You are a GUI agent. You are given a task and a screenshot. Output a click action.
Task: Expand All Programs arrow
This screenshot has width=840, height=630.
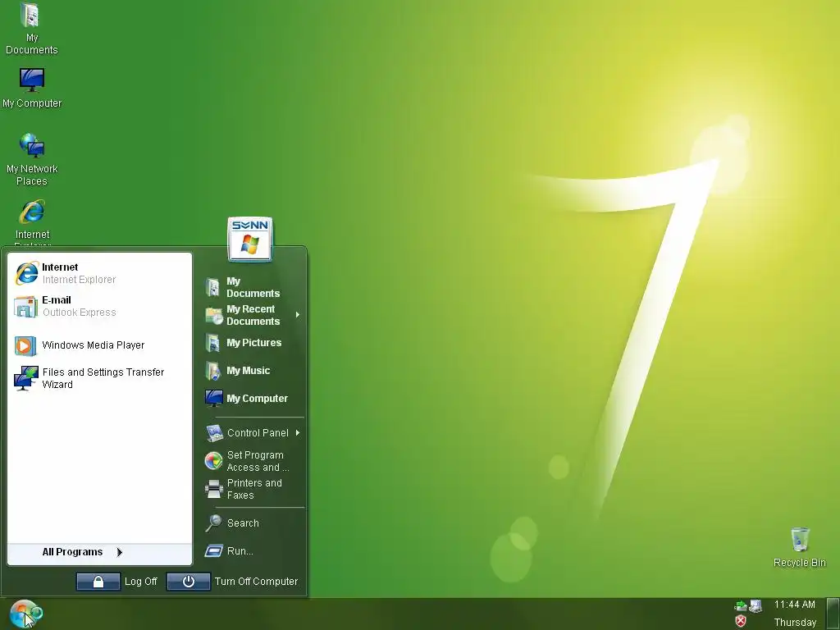[120, 552]
